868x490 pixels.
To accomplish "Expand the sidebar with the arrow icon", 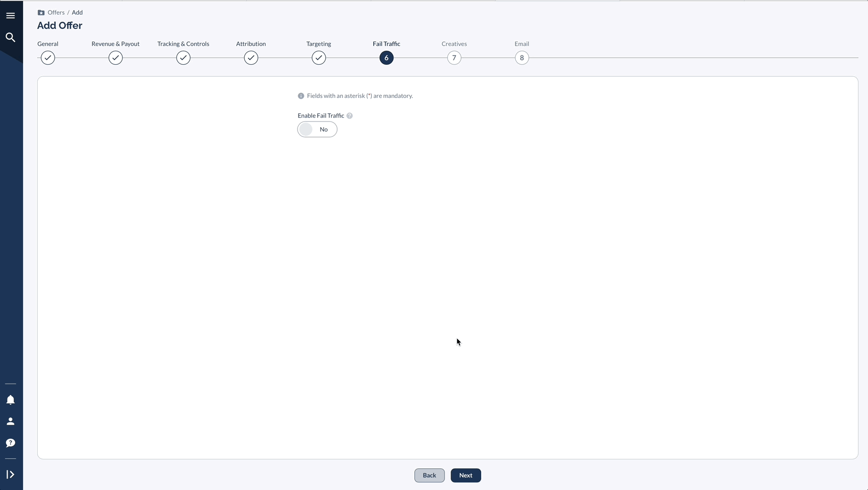I will click(x=10, y=474).
